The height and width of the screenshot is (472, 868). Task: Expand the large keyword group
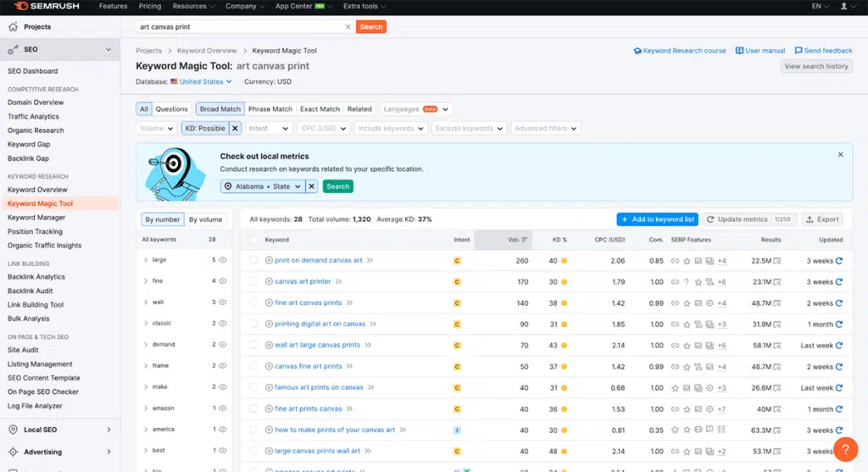point(146,259)
